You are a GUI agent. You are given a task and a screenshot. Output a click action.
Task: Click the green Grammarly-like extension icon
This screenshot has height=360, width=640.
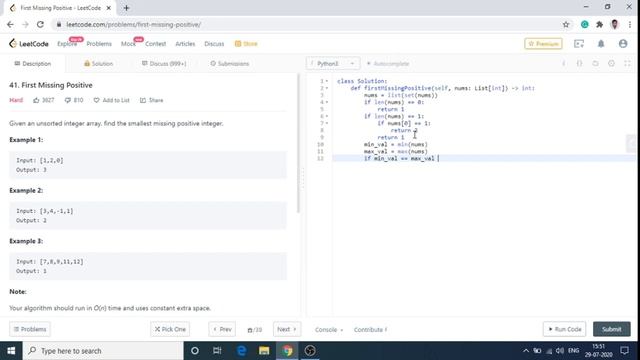point(584,24)
